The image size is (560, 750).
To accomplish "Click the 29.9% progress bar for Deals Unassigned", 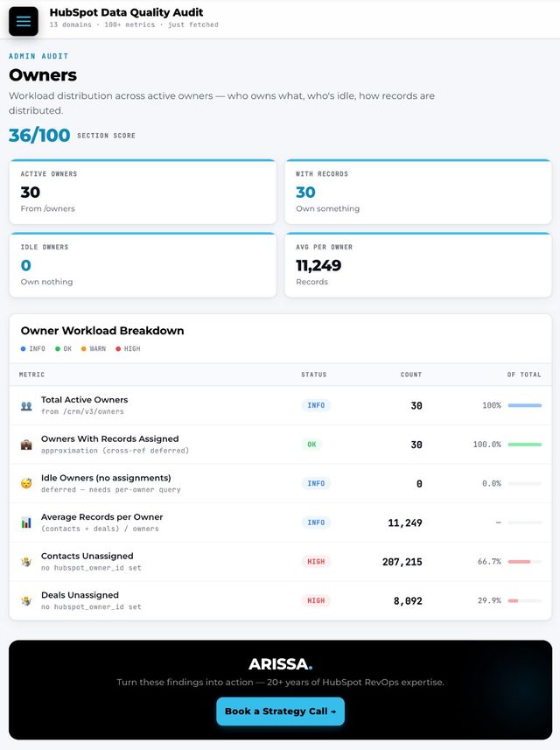I will coord(525,600).
